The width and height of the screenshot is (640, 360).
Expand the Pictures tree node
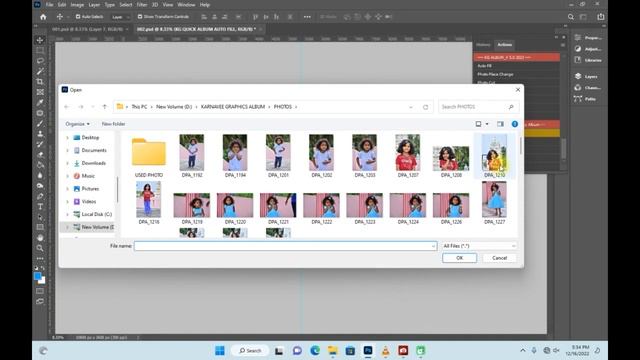pos(67,189)
